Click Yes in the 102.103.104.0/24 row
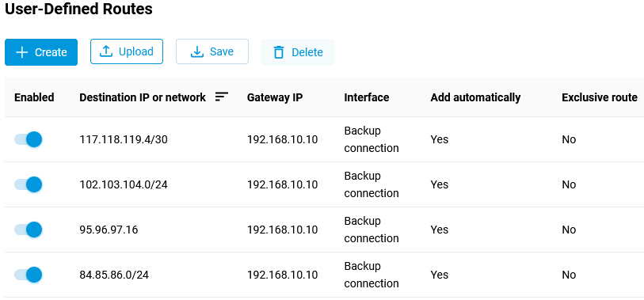Viewport: 644px width, 300px height. [x=440, y=184]
